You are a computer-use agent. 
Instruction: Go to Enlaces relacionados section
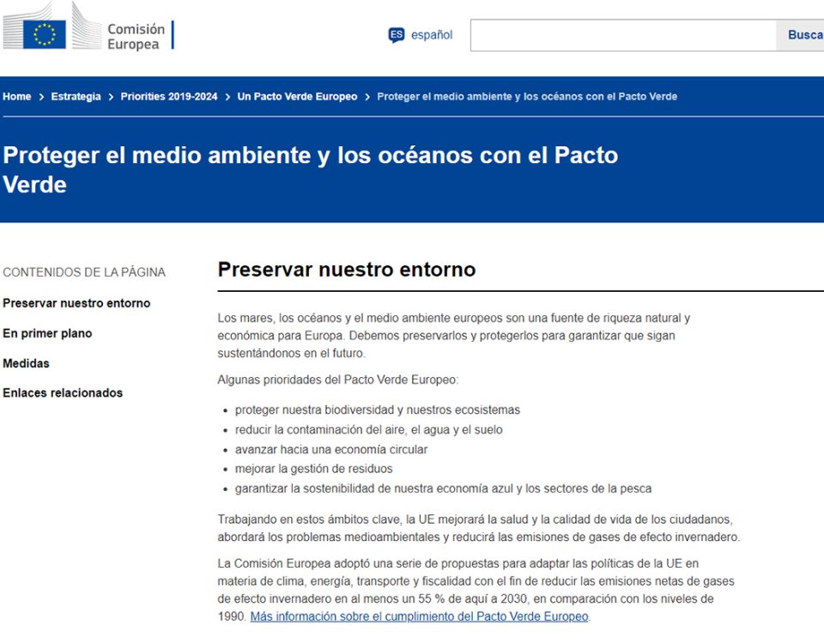tap(63, 392)
